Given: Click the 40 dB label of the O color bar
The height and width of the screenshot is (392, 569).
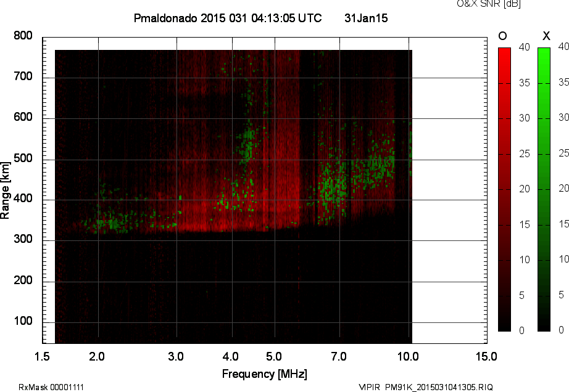Looking at the screenshot, I should click(x=525, y=47).
